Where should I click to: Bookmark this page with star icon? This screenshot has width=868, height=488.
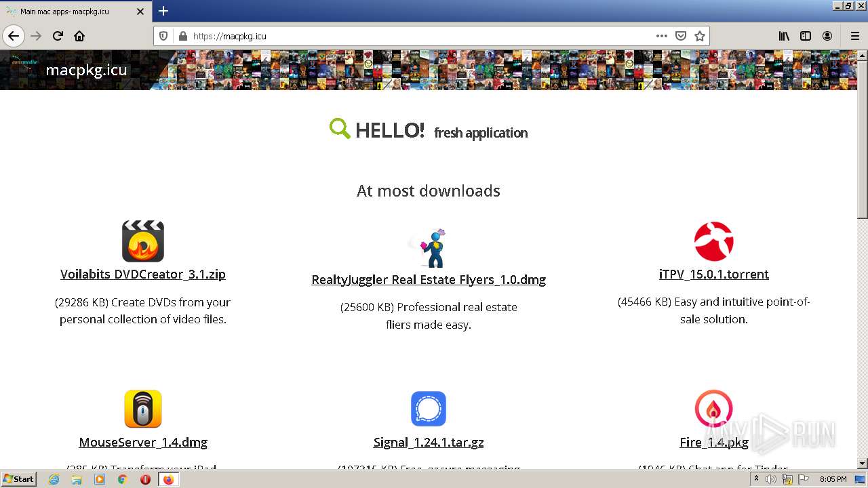point(700,36)
